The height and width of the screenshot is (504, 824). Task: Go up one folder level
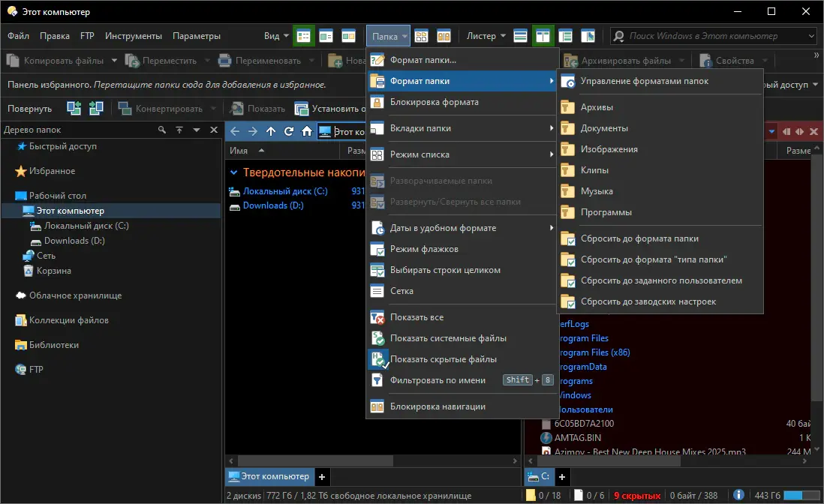pyautogui.click(x=271, y=131)
